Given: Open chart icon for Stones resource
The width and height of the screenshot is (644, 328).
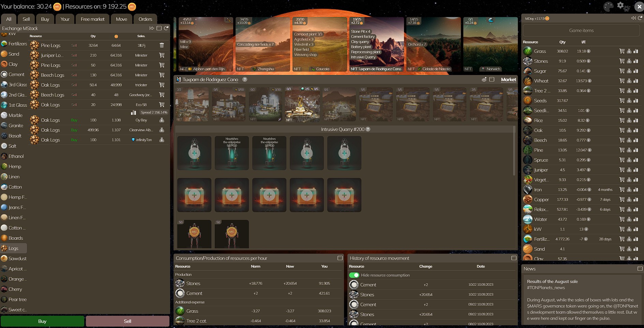Looking at the screenshot, I should pyautogui.click(x=636, y=61).
